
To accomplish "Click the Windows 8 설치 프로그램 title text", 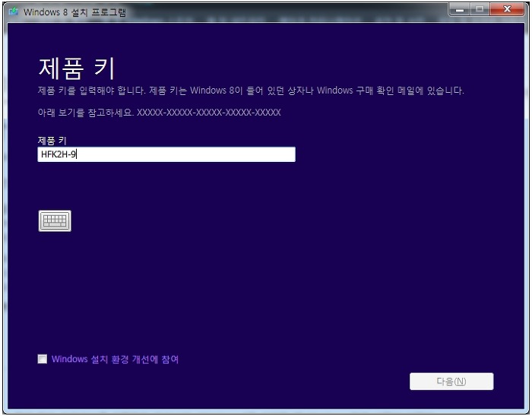I will (x=74, y=12).
